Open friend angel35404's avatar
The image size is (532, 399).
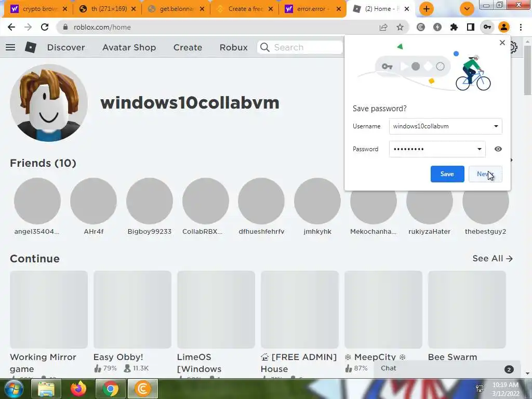[x=37, y=201]
